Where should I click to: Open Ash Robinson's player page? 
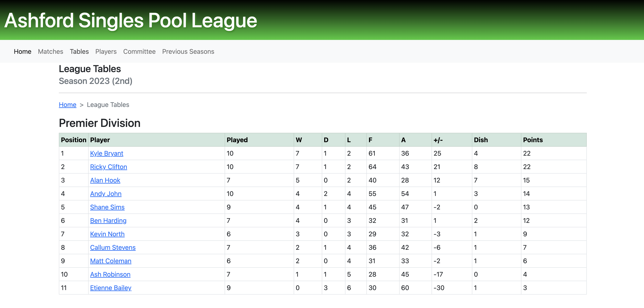coord(110,275)
